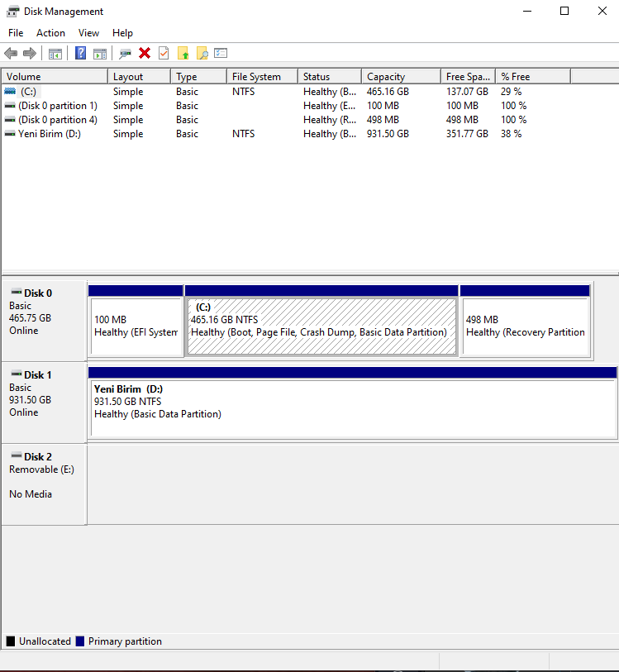
Task: Click the 38 % free cell
Action: click(511, 134)
